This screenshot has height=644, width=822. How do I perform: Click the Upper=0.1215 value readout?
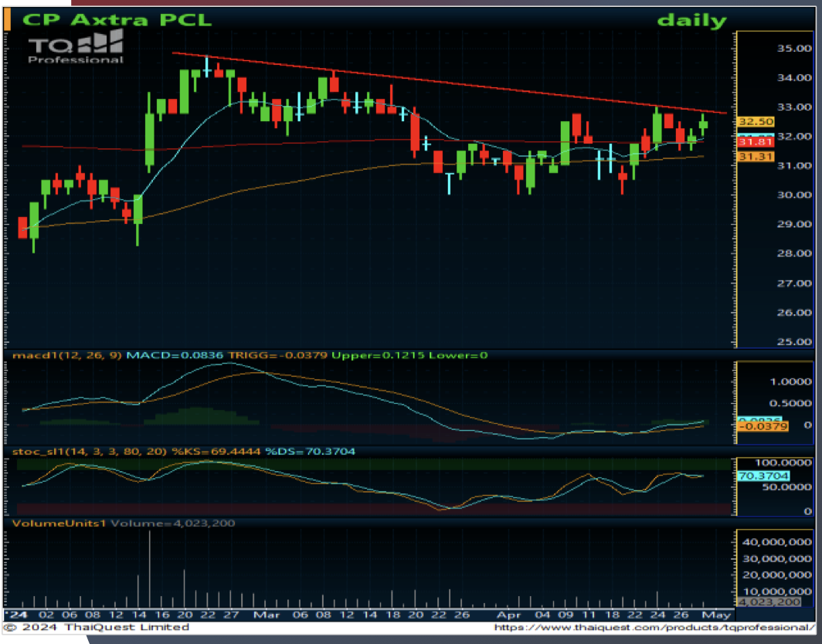[378, 355]
